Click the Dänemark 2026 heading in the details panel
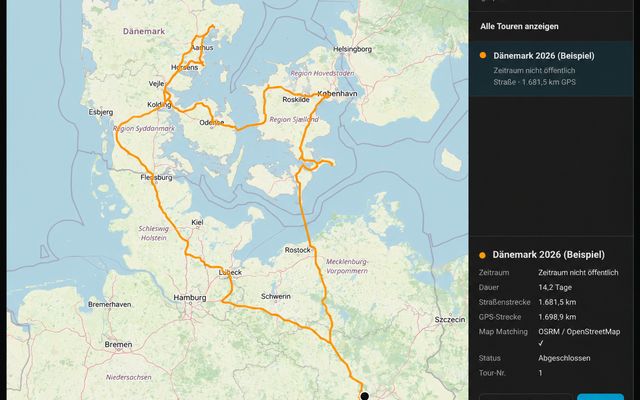 point(549,255)
